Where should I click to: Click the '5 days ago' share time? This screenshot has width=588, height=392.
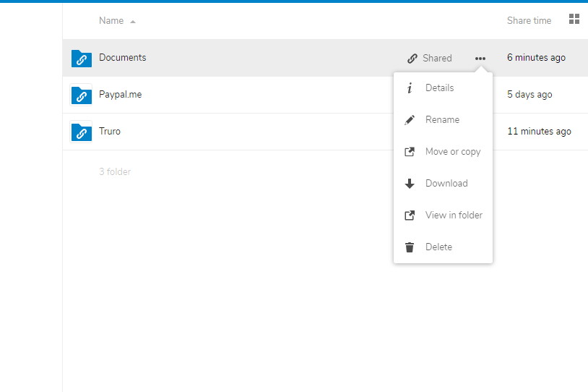pyautogui.click(x=529, y=95)
